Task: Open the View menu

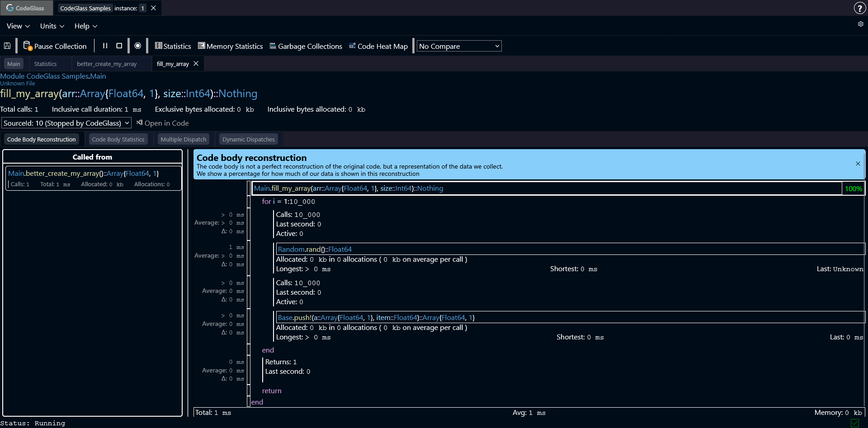Action: click(x=18, y=26)
